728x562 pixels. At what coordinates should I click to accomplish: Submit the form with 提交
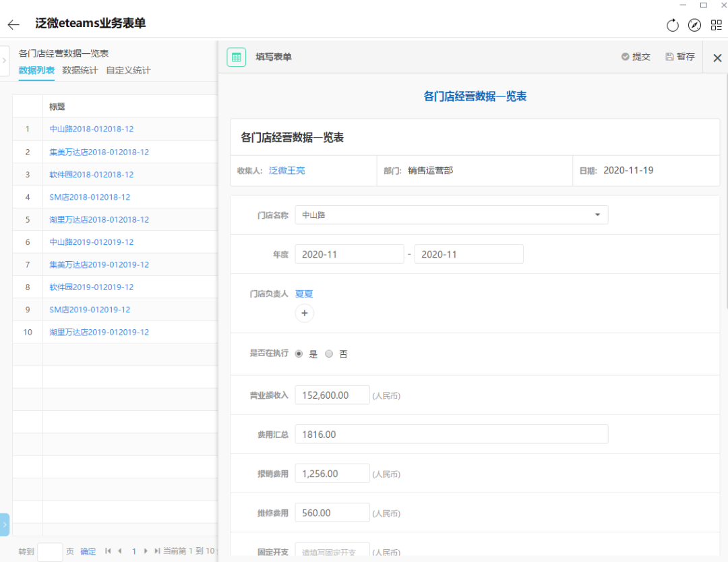point(636,57)
